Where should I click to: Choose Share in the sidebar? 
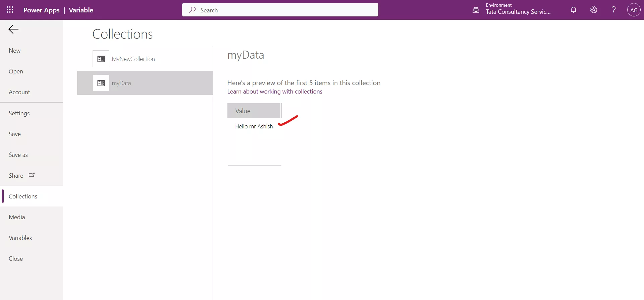(32, 176)
